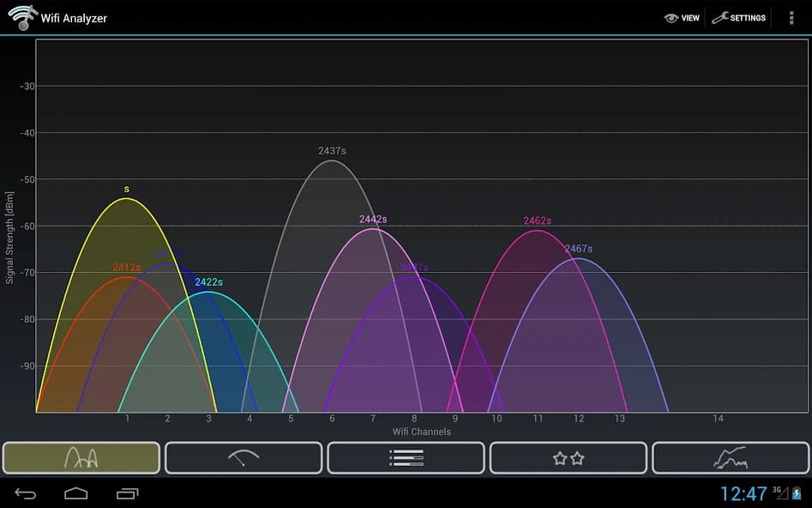Screen dimensions: 812x508
Task: Switch to the signal meter view
Action: click(244, 457)
